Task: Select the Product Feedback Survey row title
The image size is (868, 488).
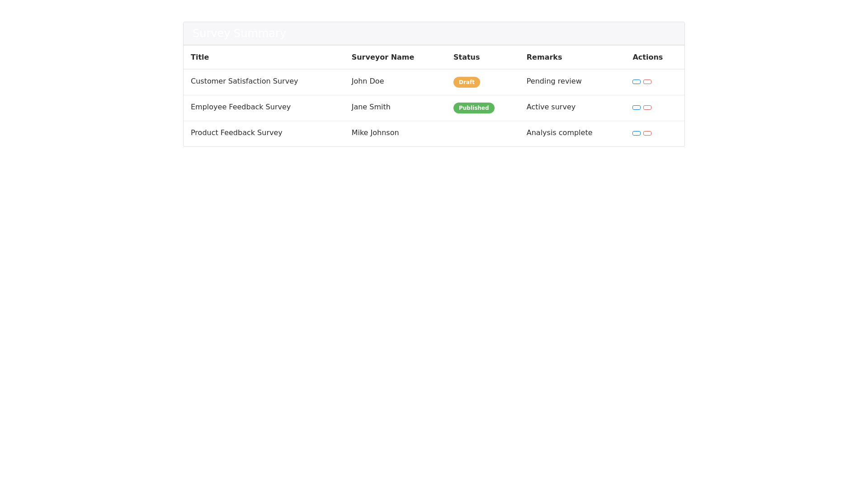Action: (236, 133)
